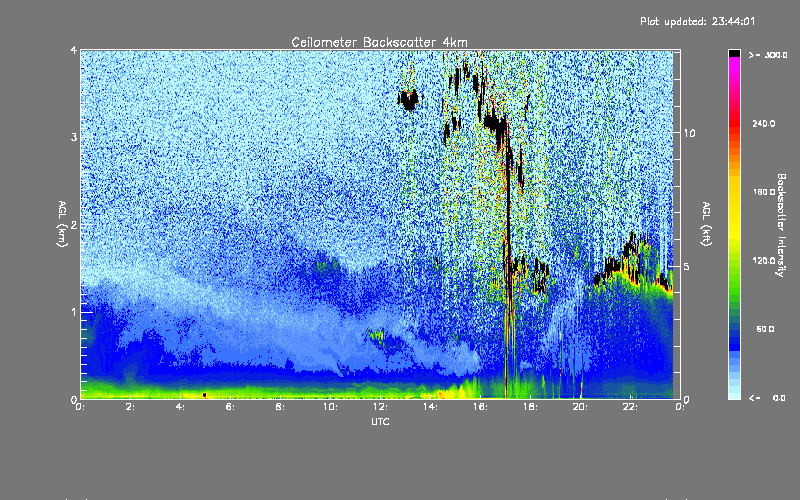Image resolution: width=800 pixels, height=500 pixels.
Task: Select the '2:' time axis tick label
Action: coord(131,407)
